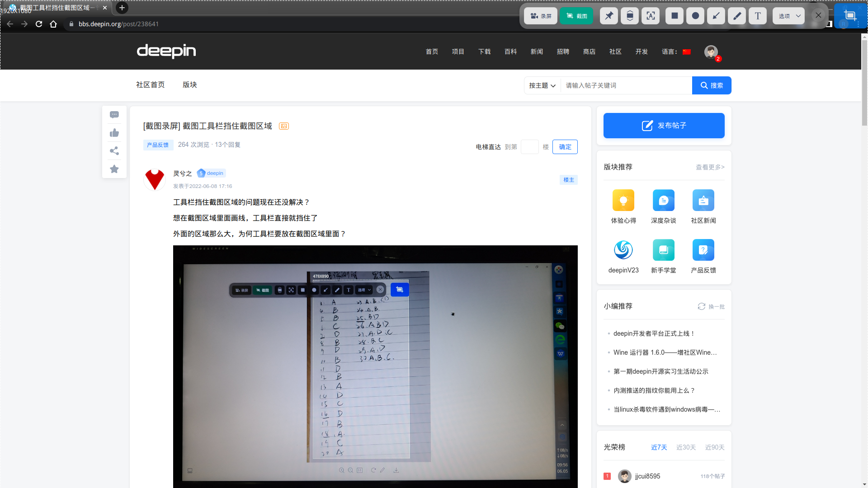Open the 语言 language selector

[x=676, y=52]
